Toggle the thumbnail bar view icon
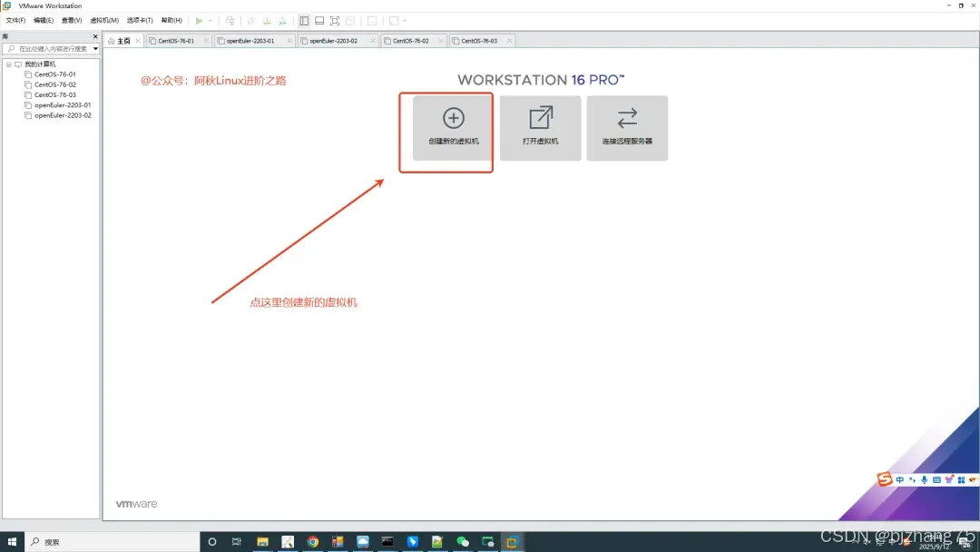 pyautogui.click(x=319, y=21)
